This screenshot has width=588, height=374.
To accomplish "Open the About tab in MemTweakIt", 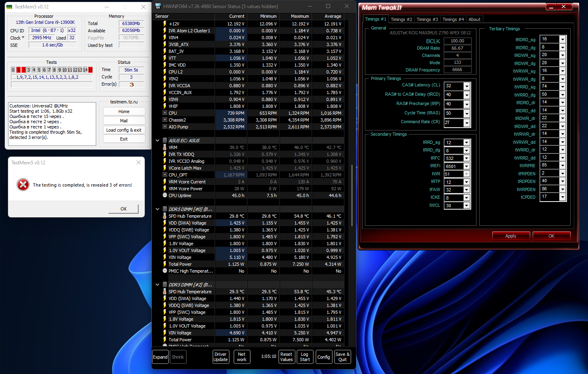I will click(x=474, y=19).
